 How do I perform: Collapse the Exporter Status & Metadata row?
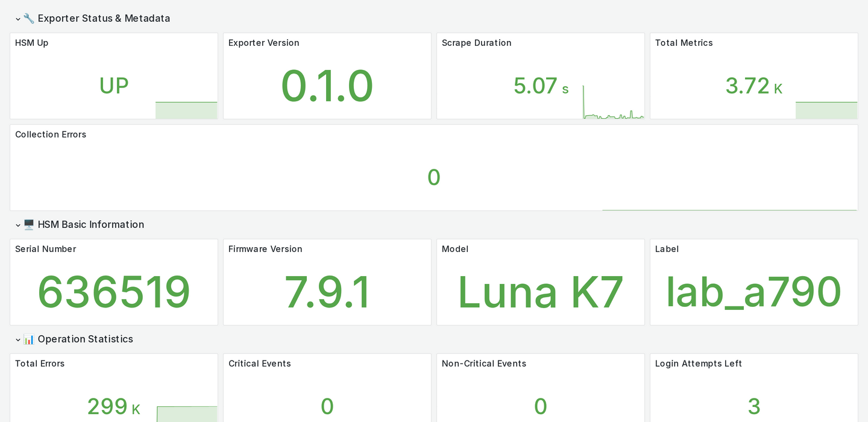18,19
